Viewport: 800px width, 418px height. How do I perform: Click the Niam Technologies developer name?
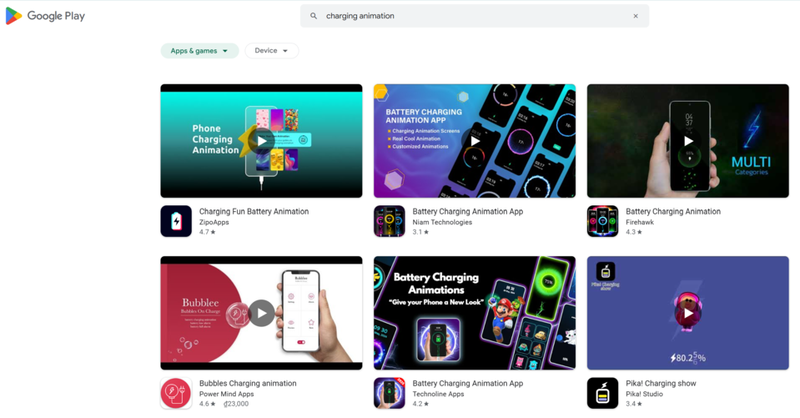[x=442, y=222]
